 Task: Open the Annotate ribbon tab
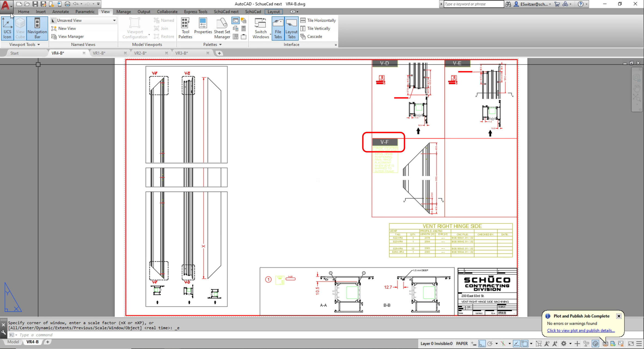pyautogui.click(x=60, y=12)
